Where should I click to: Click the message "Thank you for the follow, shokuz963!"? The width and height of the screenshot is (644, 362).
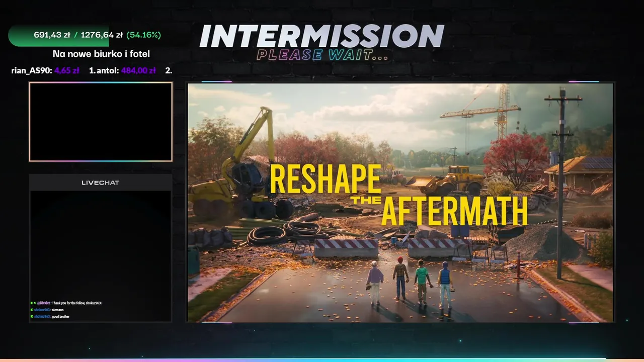[76, 303]
